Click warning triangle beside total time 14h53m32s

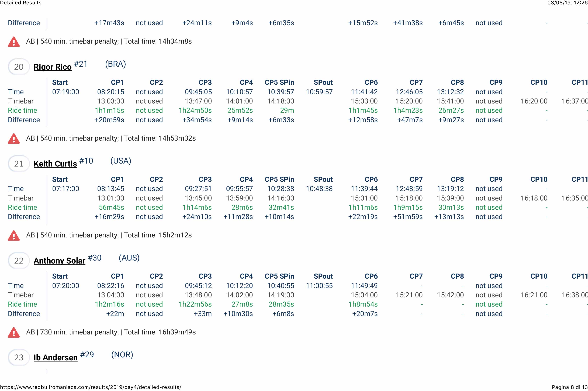coord(14,139)
